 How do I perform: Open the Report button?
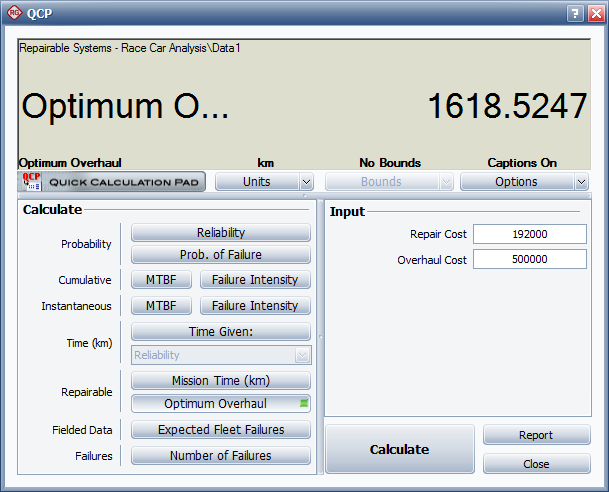pos(536,436)
